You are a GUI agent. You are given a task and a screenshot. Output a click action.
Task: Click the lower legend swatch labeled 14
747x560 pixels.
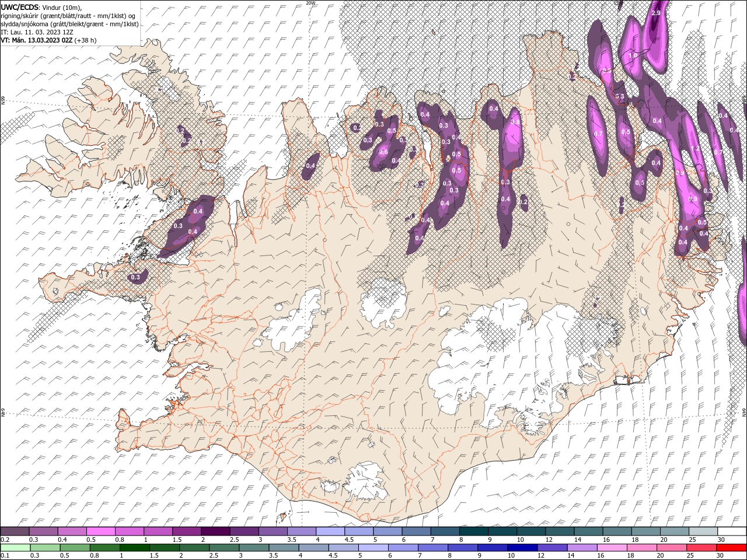pyautogui.click(x=582, y=547)
